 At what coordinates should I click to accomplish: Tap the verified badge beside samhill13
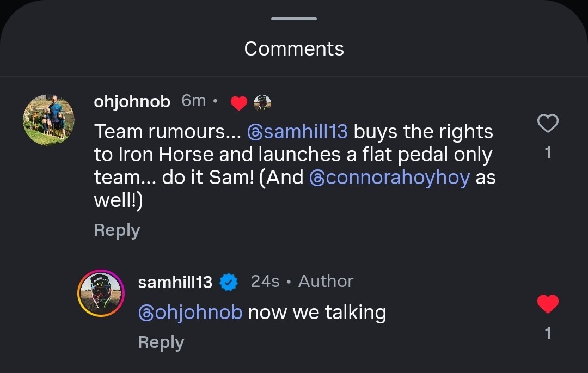pos(229,282)
